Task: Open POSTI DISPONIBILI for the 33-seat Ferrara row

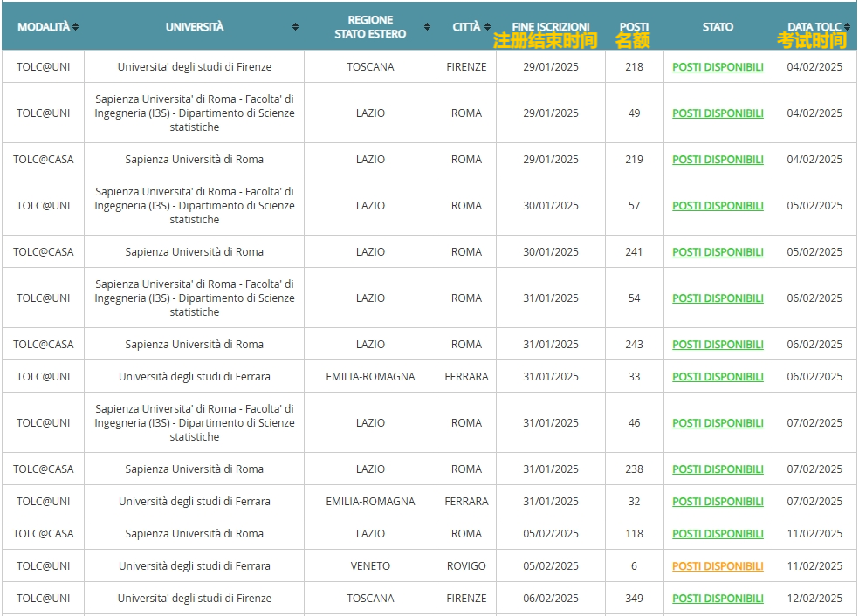Action: pyautogui.click(x=718, y=377)
